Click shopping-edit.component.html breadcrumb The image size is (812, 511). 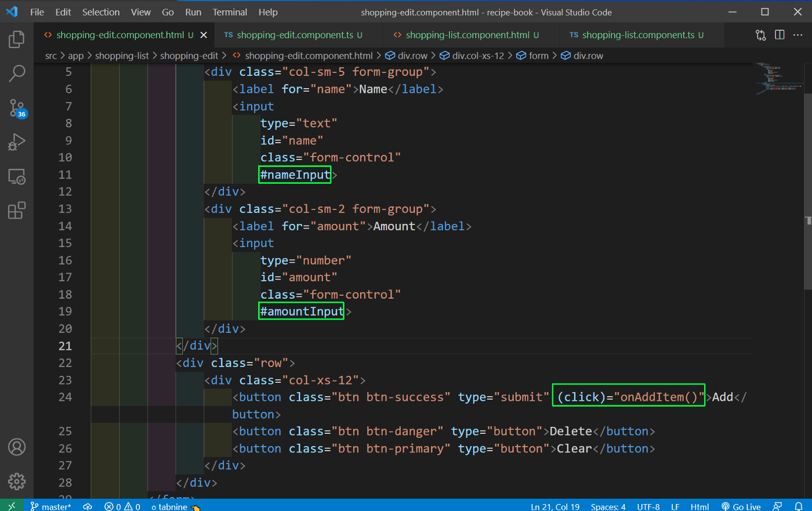[303, 56]
